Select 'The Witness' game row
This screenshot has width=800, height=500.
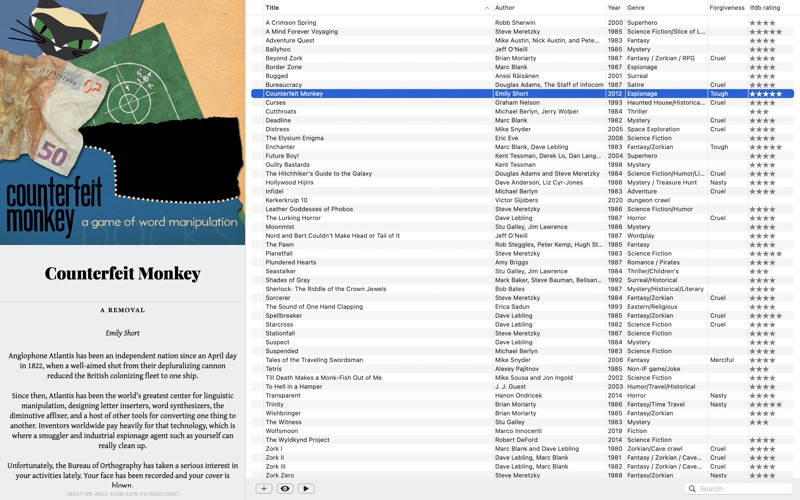point(522,422)
